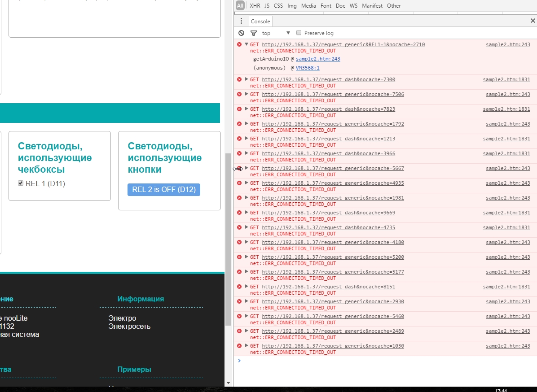
Task: Open the getArduinoIO sample2.htm:243 stack link
Action: point(318,59)
